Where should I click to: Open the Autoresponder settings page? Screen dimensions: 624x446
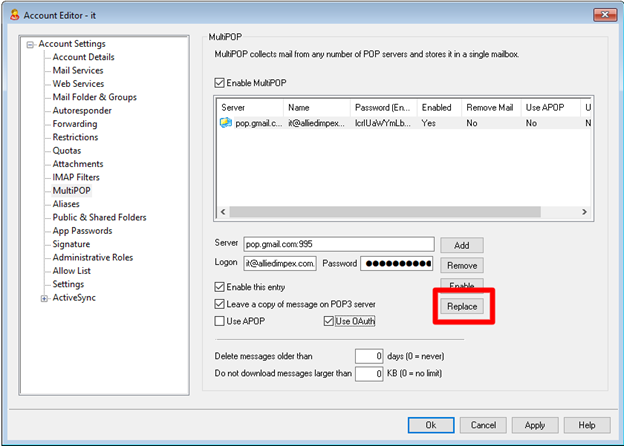[x=82, y=111]
